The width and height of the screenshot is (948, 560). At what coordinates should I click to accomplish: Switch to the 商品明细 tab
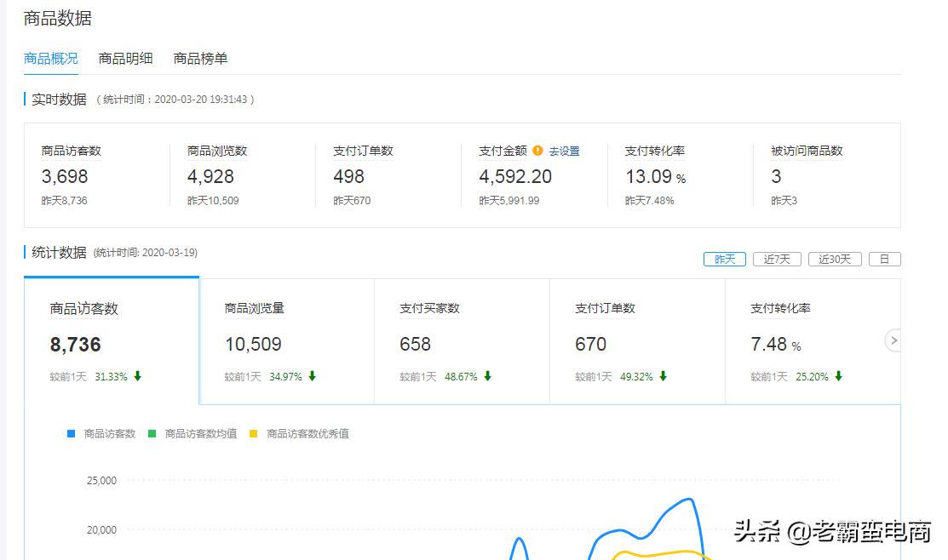[124, 59]
